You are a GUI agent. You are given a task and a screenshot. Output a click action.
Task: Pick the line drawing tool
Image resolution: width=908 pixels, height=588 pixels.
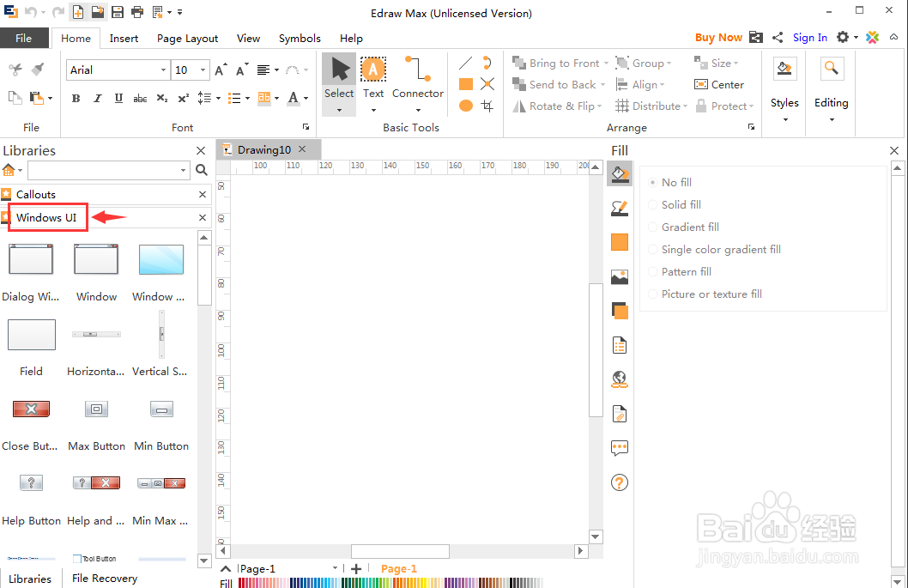[465, 63]
